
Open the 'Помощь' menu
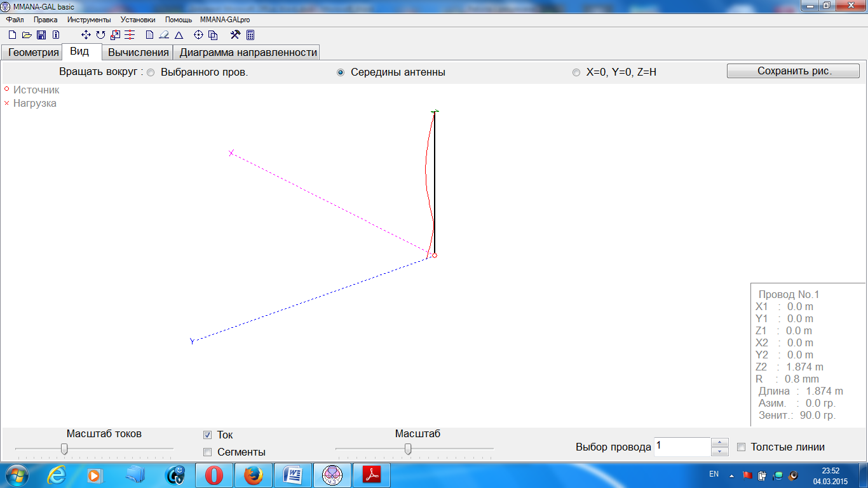pyautogui.click(x=179, y=20)
